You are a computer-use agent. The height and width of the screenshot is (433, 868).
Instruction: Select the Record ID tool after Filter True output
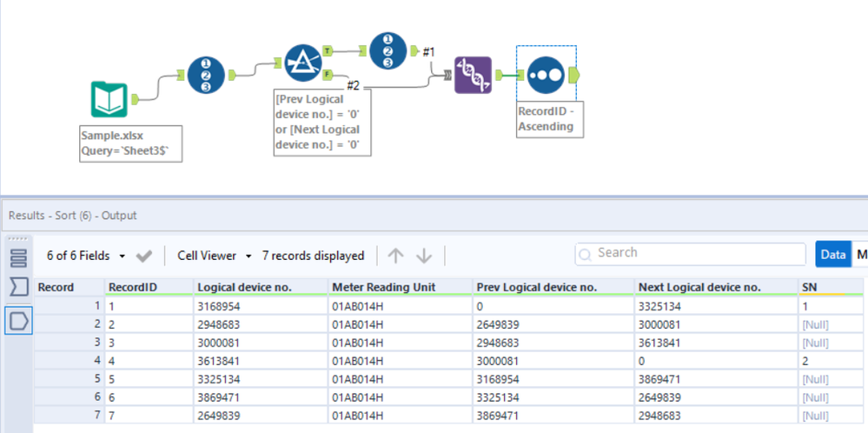pyautogui.click(x=388, y=51)
